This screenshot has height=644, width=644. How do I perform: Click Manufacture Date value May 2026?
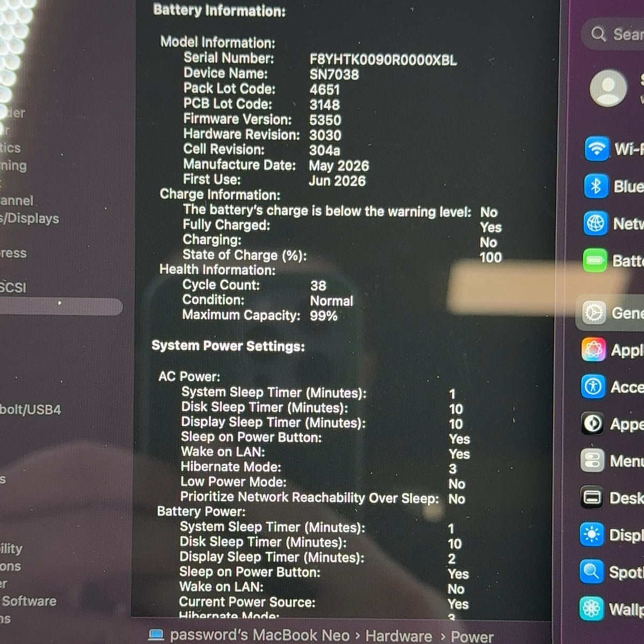339,166
